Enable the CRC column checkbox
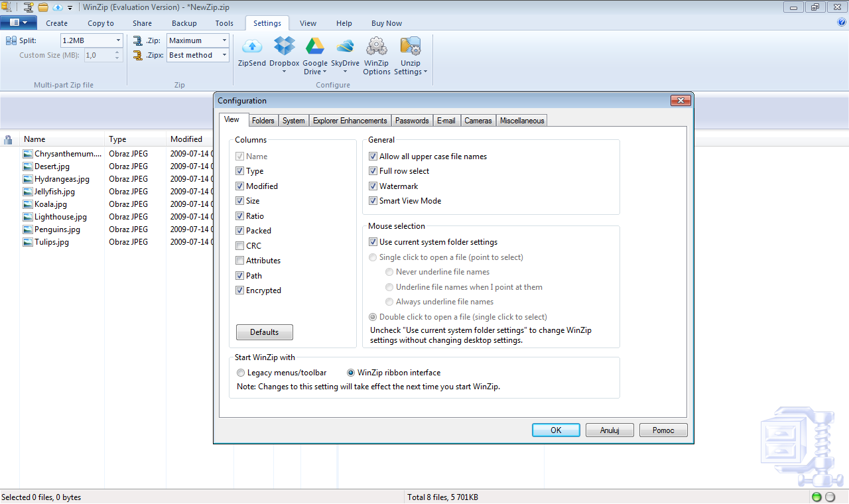 point(240,246)
